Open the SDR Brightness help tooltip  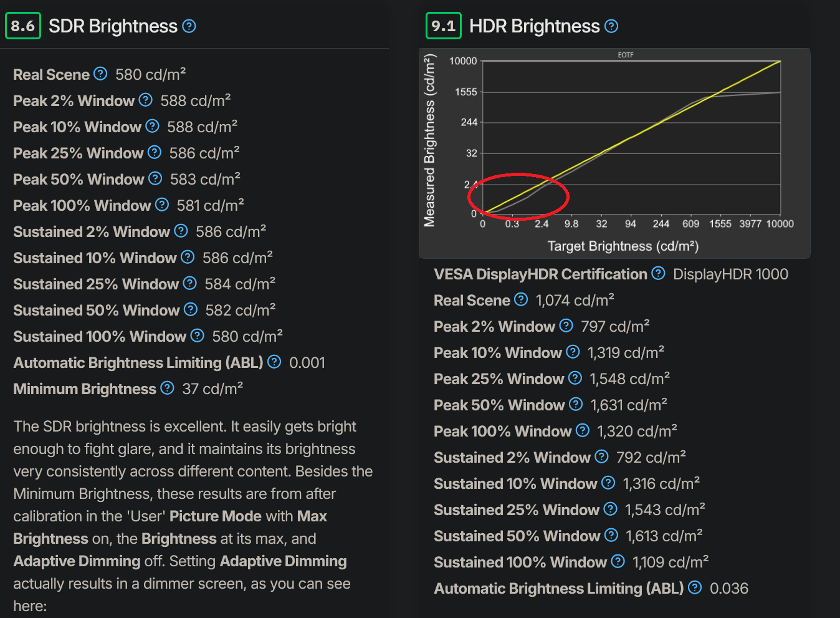pos(190,26)
